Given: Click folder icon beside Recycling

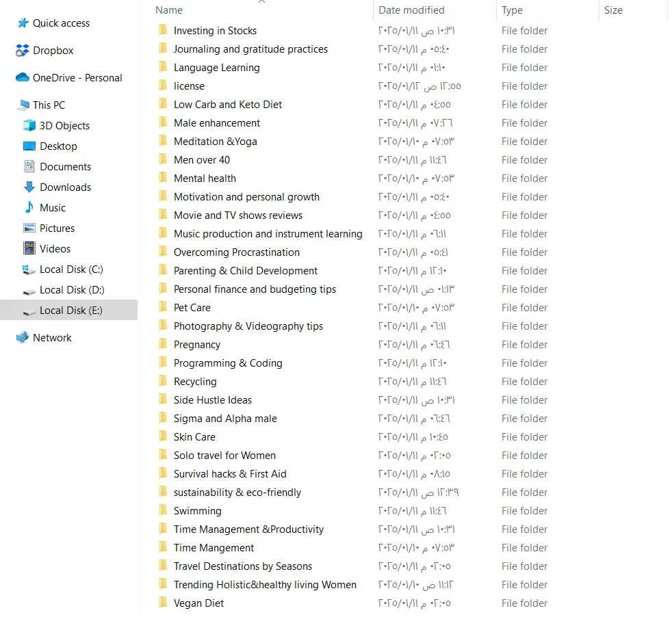Looking at the screenshot, I should pos(163,381).
